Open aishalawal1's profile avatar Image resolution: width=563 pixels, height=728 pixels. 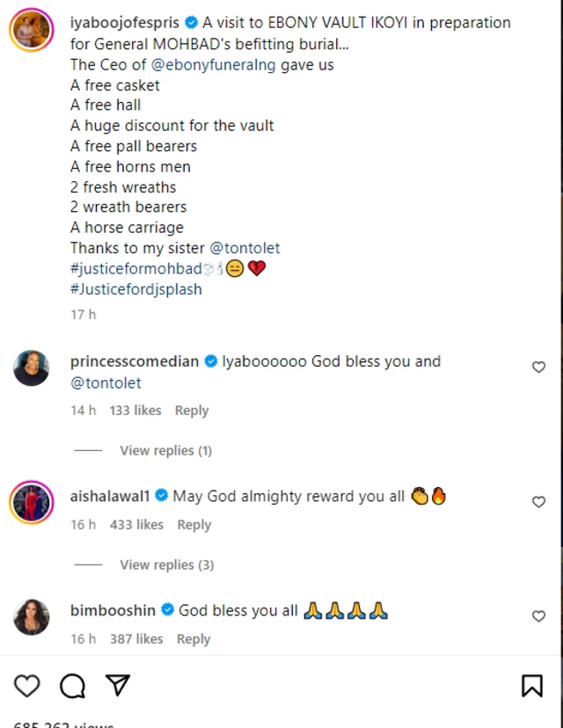[32, 502]
